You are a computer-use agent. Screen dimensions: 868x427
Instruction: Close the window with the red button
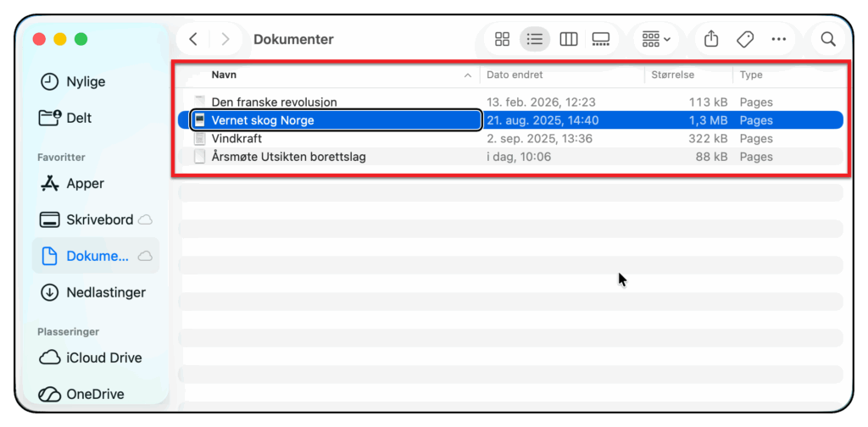point(39,39)
